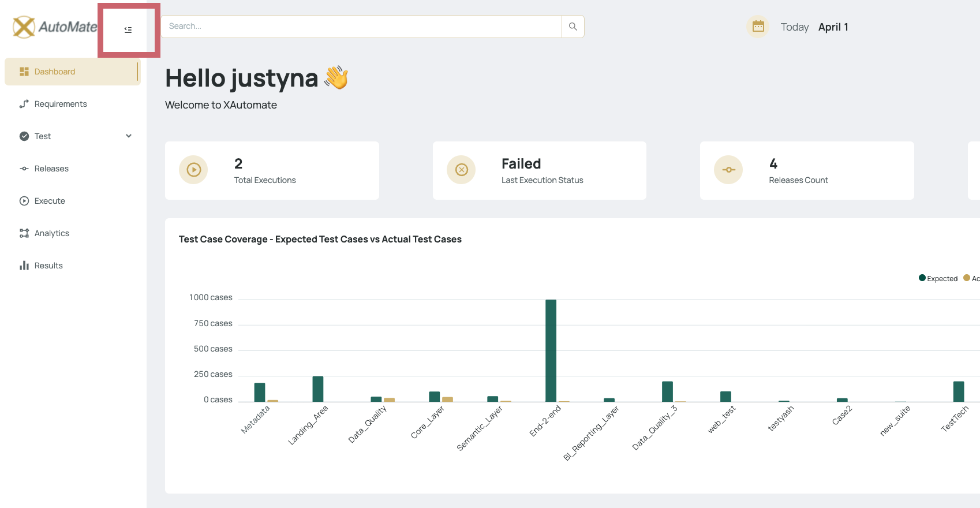
Task: Collapse the sidebar with the menu toggle icon
Action: 128,29
